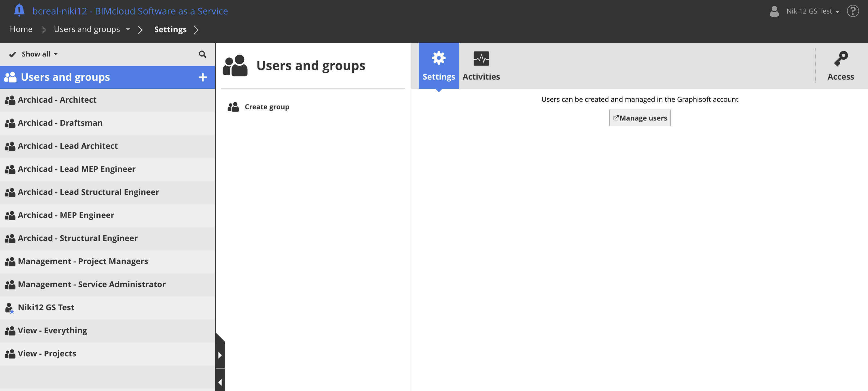
Task: Select Archicad - Lead Architect group
Action: [107, 146]
